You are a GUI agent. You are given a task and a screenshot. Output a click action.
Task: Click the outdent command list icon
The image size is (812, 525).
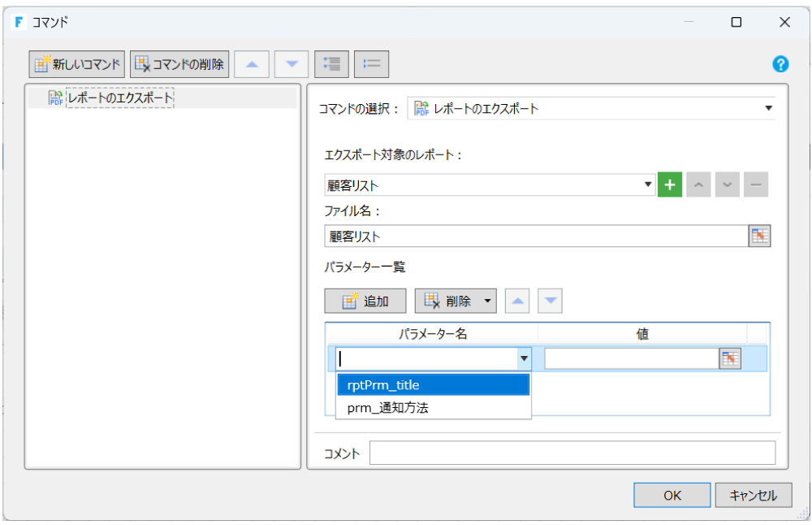(x=371, y=63)
